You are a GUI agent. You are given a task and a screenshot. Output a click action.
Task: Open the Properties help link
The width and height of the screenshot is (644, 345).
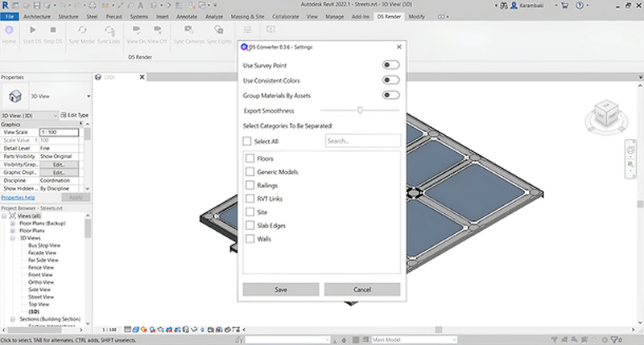pyautogui.click(x=18, y=197)
